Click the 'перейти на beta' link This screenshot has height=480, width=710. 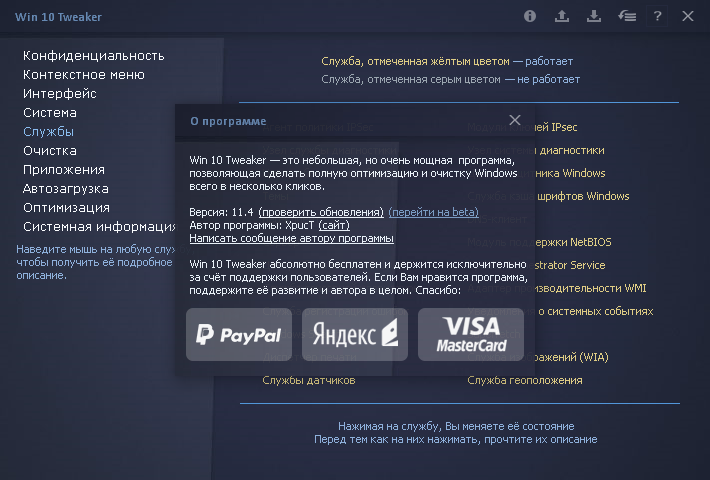click(x=433, y=212)
